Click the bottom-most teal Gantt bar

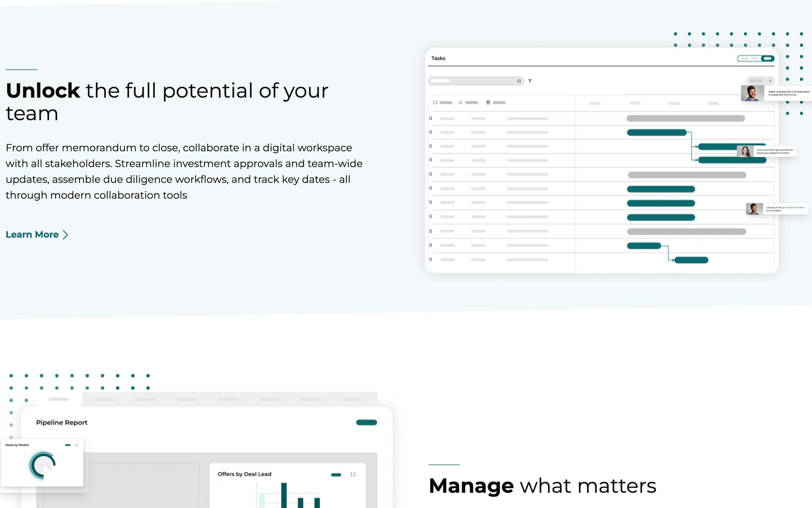[691, 260]
